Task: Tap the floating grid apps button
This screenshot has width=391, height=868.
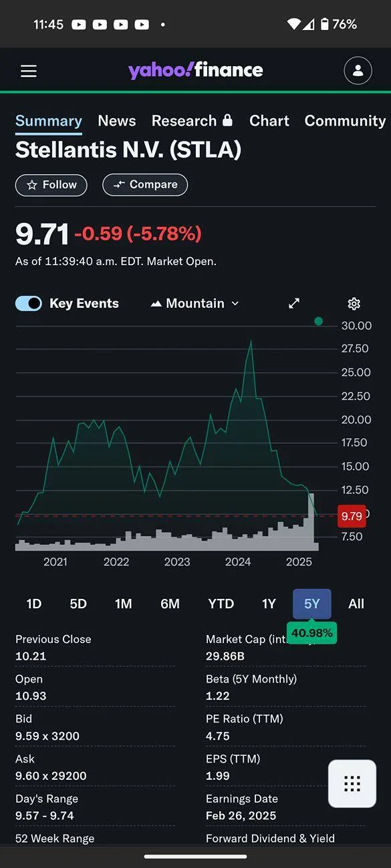Action: 352,784
